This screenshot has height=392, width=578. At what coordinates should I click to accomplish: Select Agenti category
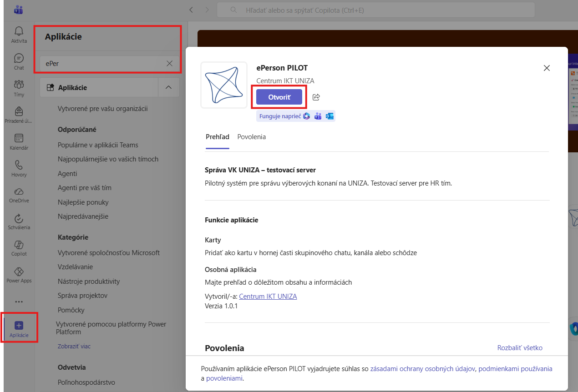pyautogui.click(x=67, y=174)
